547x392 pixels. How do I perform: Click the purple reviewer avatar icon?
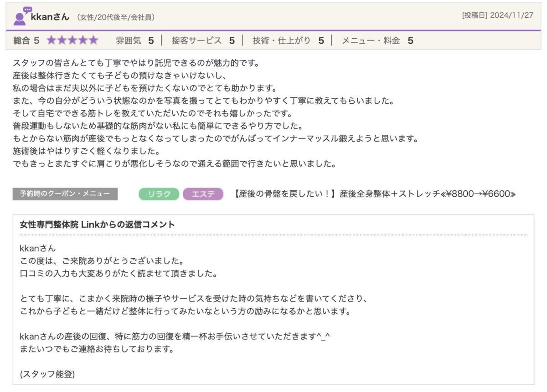tap(21, 16)
